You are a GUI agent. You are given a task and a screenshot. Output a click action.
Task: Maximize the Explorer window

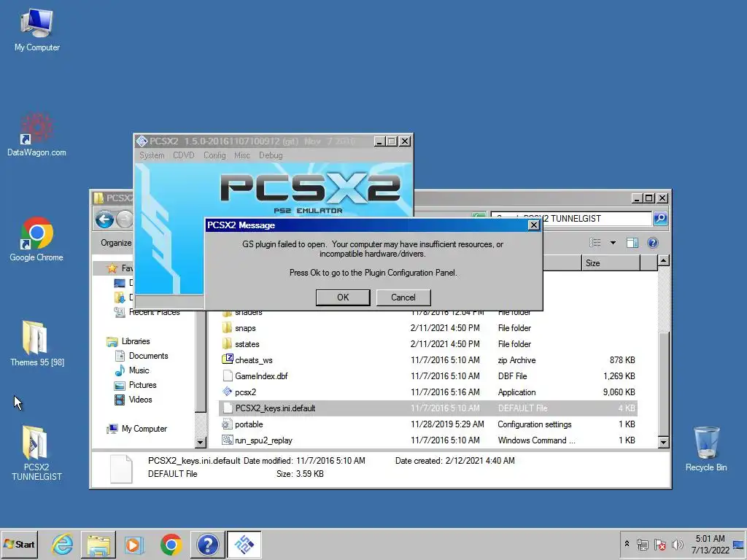[649, 198]
